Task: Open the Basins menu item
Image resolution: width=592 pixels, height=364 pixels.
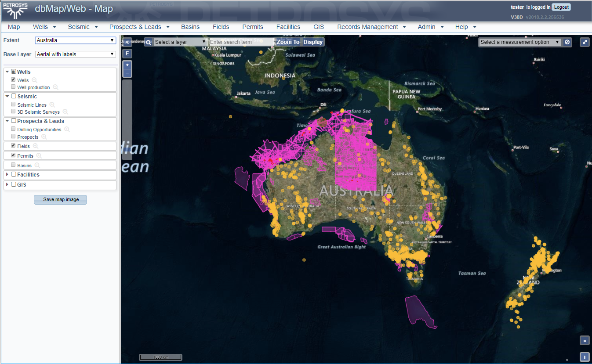Action: coord(190,27)
